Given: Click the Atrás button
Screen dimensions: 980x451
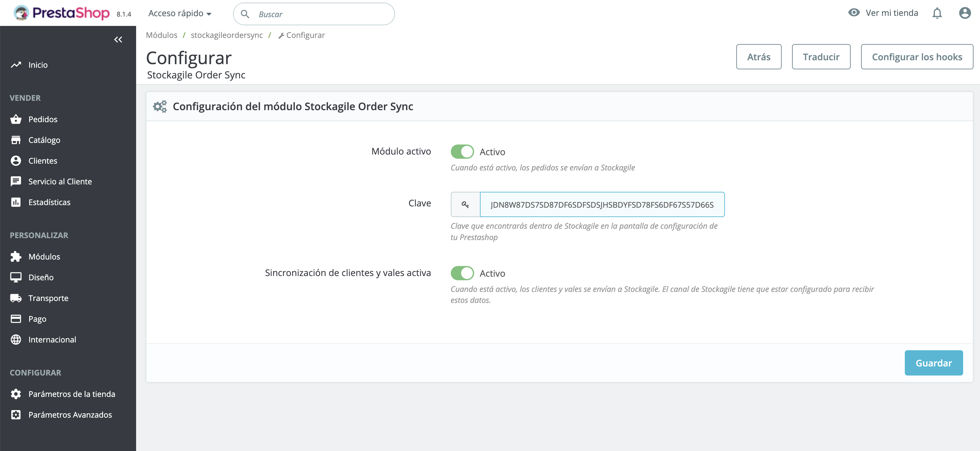Looking at the screenshot, I should click(759, 57).
